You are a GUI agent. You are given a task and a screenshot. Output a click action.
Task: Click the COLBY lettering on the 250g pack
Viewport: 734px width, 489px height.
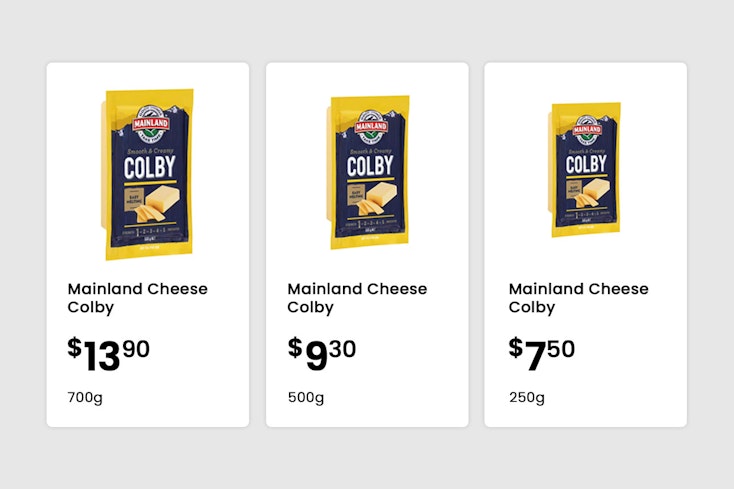click(x=586, y=163)
